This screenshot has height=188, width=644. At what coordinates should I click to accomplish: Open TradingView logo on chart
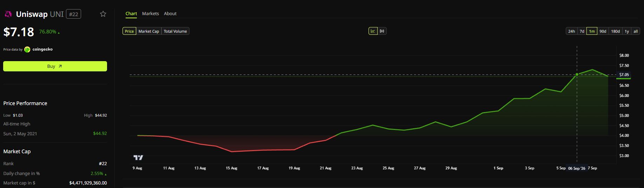[138, 157]
